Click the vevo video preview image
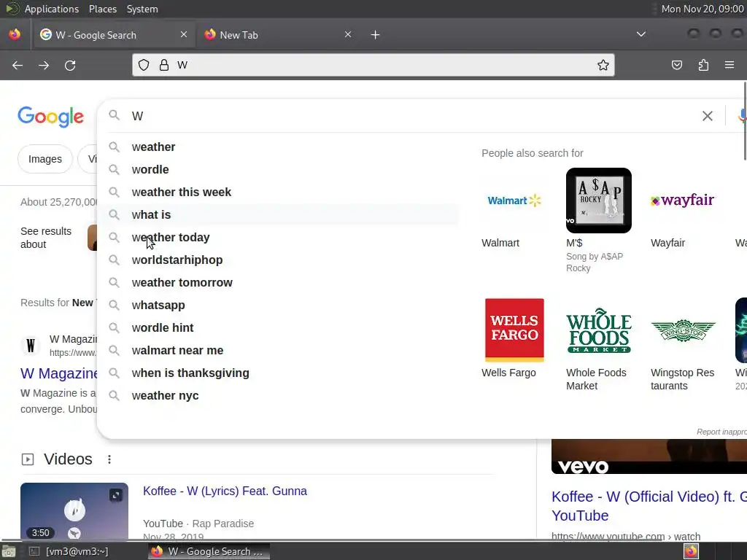747x560 pixels. (649, 456)
